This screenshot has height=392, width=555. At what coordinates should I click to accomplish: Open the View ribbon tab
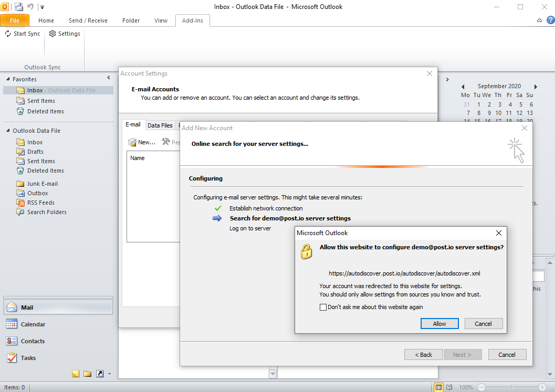(x=161, y=20)
